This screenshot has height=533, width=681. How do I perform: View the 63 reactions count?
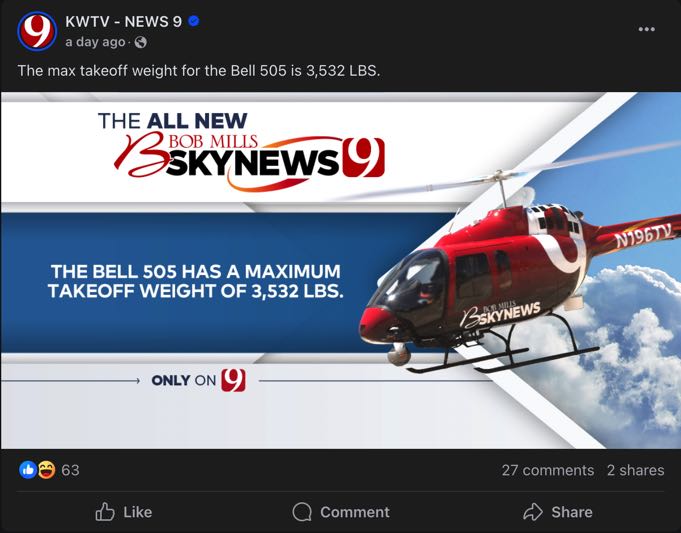point(70,470)
